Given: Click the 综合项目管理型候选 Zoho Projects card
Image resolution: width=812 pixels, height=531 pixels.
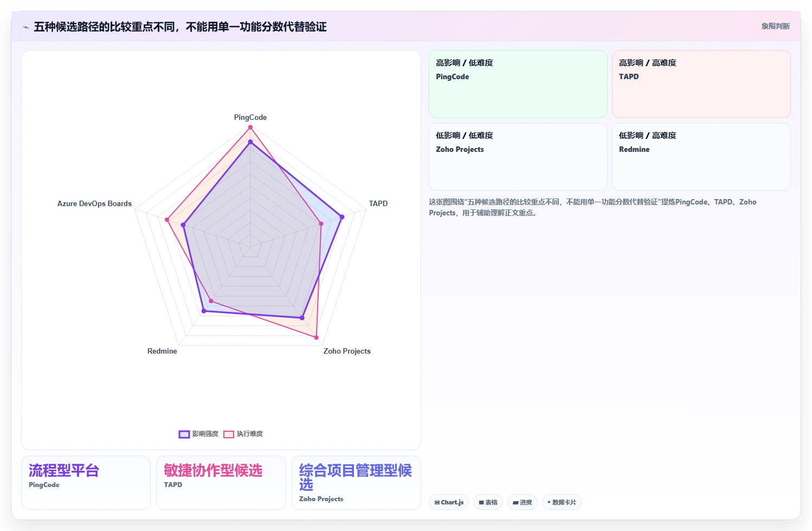Looking at the screenshot, I should (x=356, y=483).
